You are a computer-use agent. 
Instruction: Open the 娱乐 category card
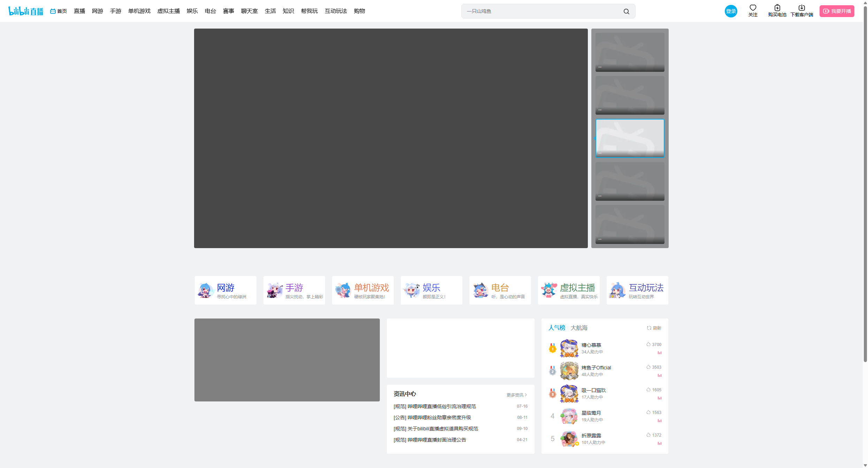(431, 290)
